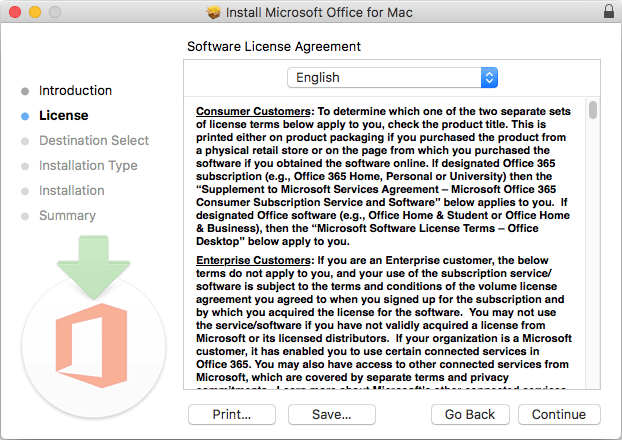Select the Installation step in the sidebar
The width and height of the screenshot is (622, 440).
72,190
